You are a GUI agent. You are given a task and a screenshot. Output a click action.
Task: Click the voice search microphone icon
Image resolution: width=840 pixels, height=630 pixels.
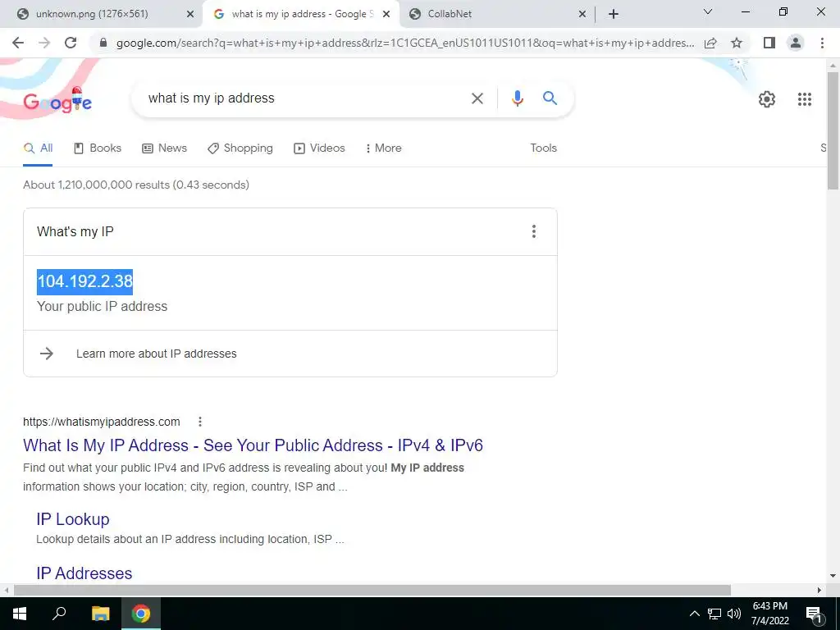(x=517, y=98)
